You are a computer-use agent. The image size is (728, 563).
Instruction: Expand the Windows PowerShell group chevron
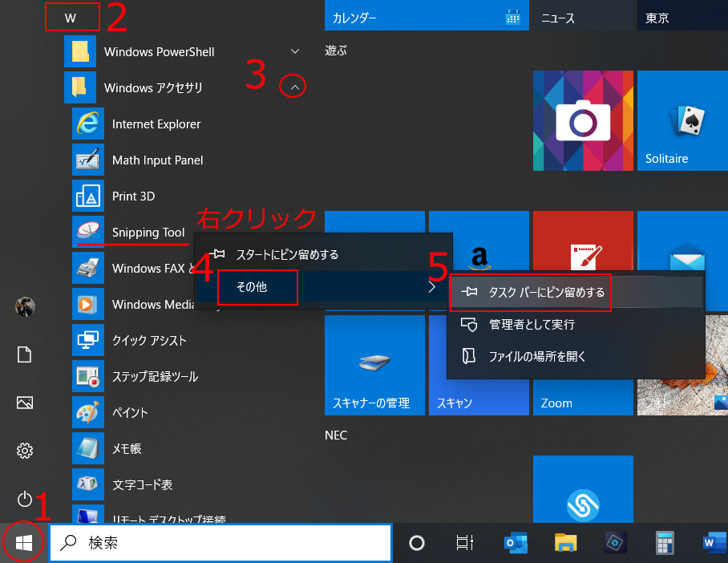click(x=294, y=51)
